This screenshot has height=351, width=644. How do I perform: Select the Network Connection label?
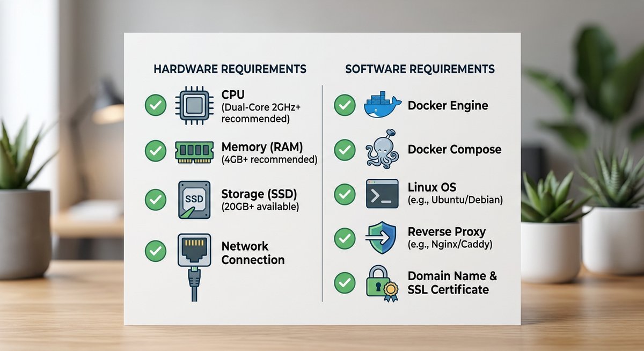(252, 253)
